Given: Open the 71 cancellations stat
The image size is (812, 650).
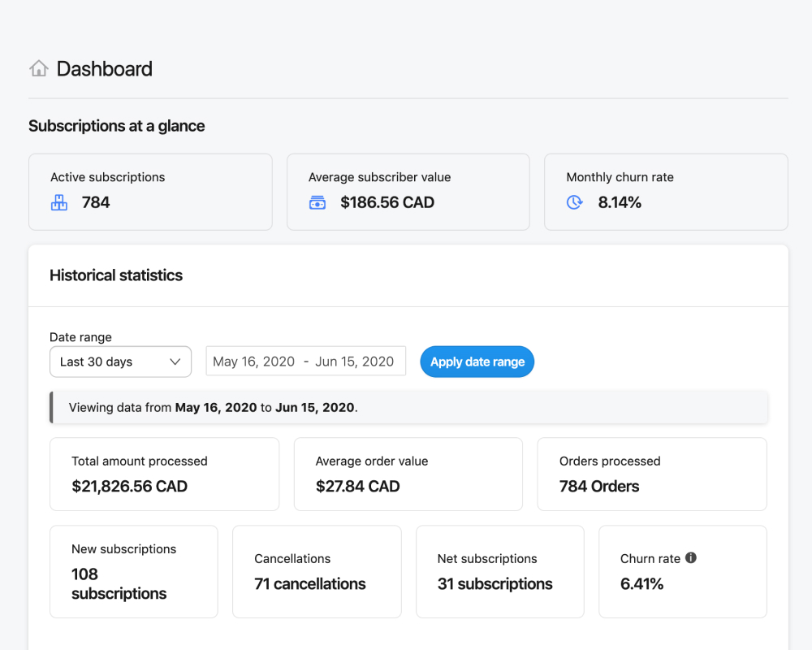Looking at the screenshot, I should click(x=310, y=584).
